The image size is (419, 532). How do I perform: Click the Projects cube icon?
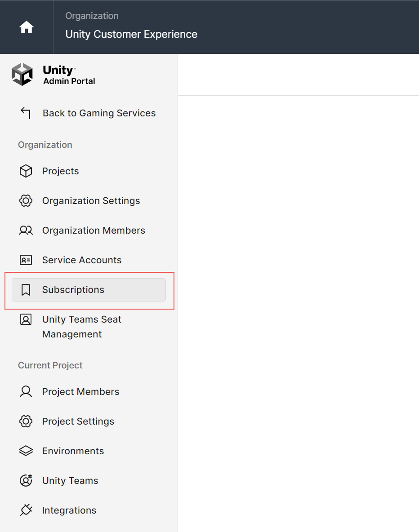[x=26, y=171]
